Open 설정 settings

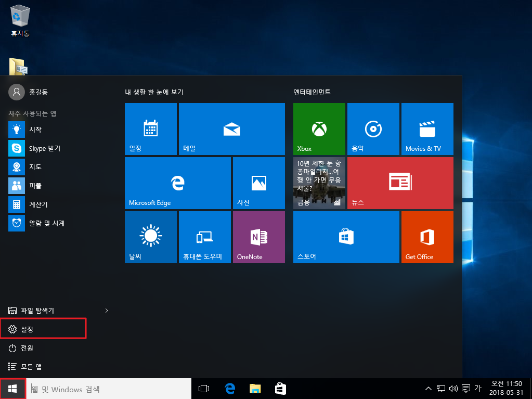(43, 329)
